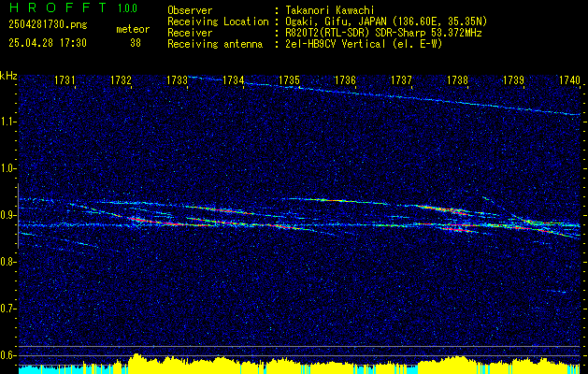Click the 0.6 kHz frequency label
The height and width of the screenshot is (374, 588).
click(x=8, y=355)
